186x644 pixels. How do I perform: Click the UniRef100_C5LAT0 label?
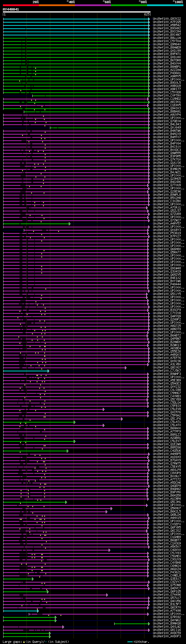tap(167, 425)
